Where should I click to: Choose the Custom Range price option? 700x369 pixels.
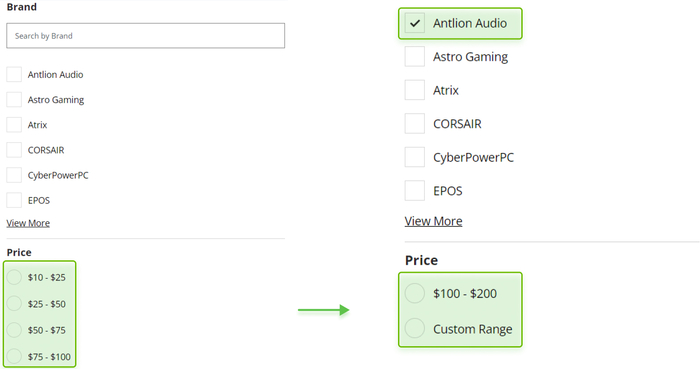[415, 329]
